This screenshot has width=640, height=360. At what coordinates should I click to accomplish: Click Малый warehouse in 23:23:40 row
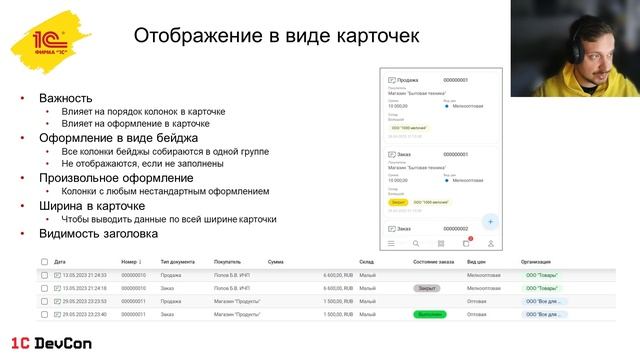coord(367,315)
